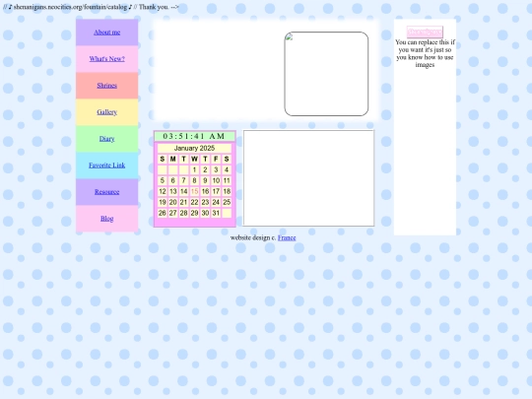This screenshot has height=399, width=532.
Task: Open the Diary link
Action: coord(106,139)
